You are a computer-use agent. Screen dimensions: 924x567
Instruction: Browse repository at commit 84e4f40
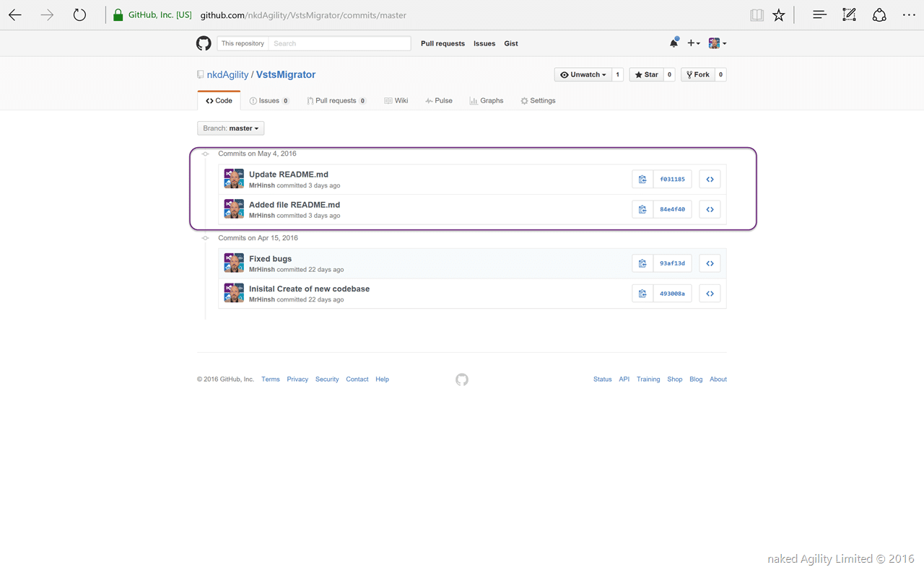(710, 209)
